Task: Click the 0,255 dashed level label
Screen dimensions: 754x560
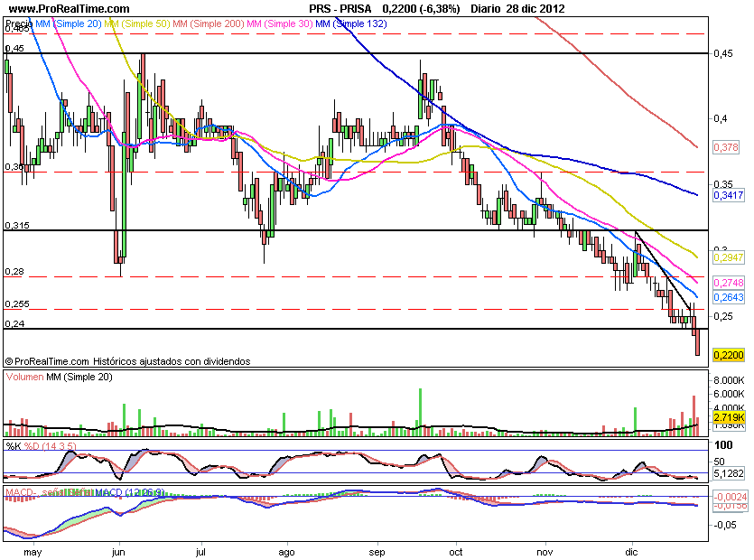Action: 17,304
